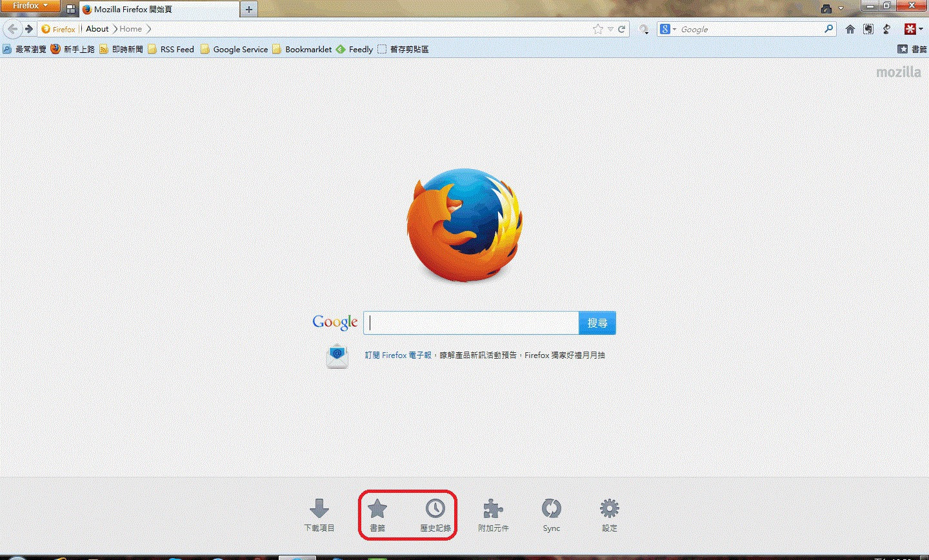Open the Sync launcher icon
Screen dimensions: 929x560
click(x=552, y=515)
